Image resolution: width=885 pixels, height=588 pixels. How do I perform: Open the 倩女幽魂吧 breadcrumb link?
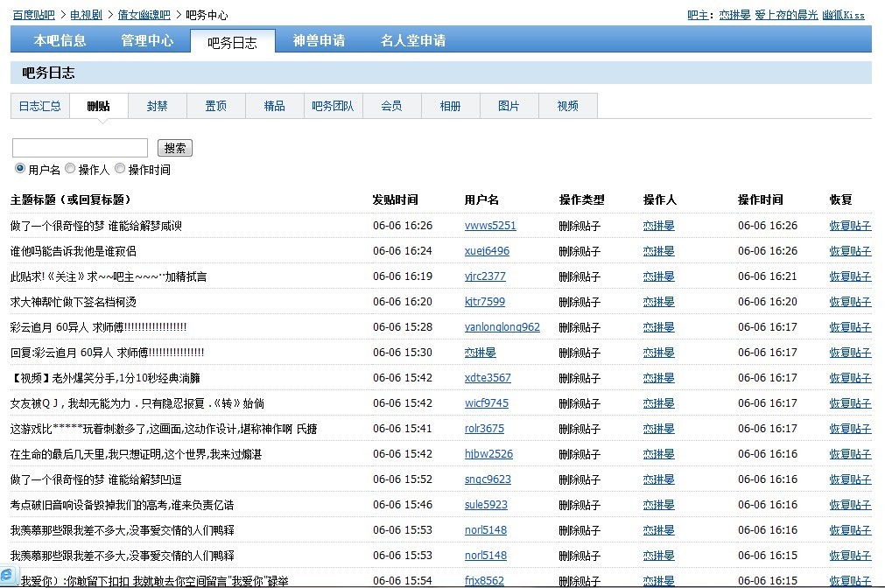click(144, 15)
